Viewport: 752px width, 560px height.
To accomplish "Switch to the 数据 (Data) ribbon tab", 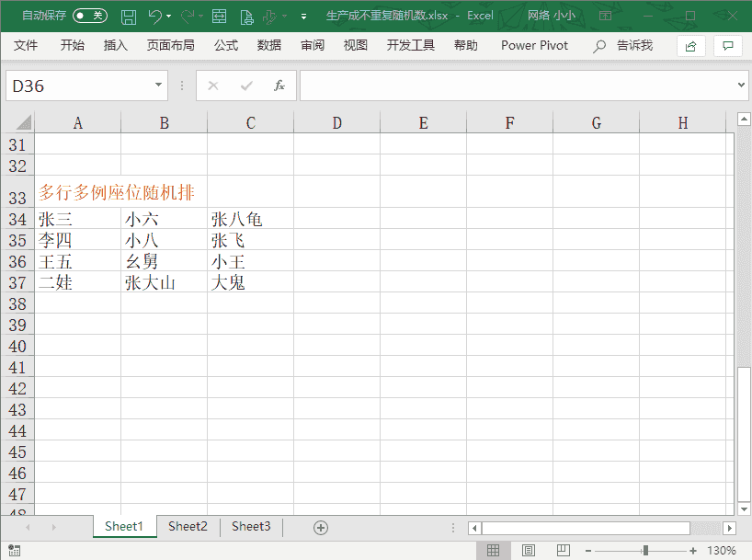I will pos(269,44).
